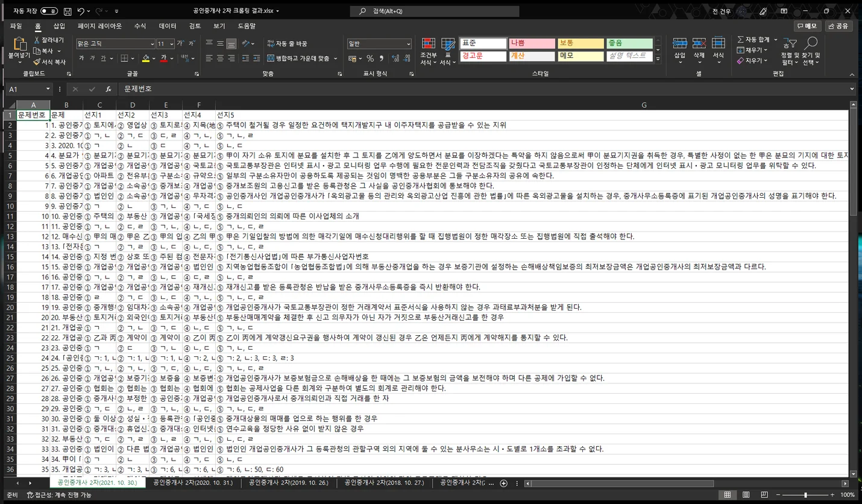Click the cell borders icon
Image resolution: width=862 pixels, height=504 pixels.
(124, 58)
